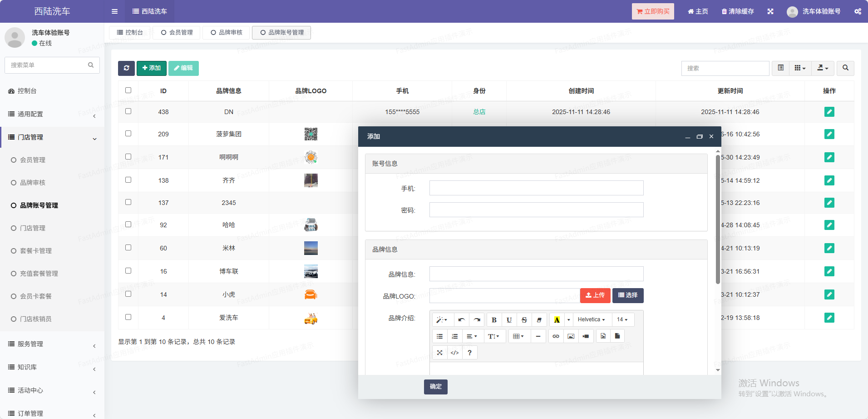Insert a horizontal rule in the editor
Screen dimensions: 868x419
point(538,336)
